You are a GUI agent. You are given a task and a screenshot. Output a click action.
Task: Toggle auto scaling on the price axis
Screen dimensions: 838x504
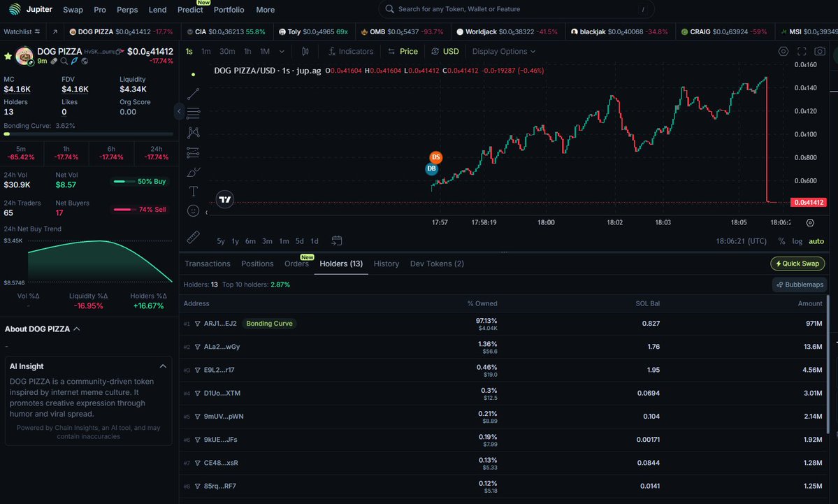coord(816,240)
